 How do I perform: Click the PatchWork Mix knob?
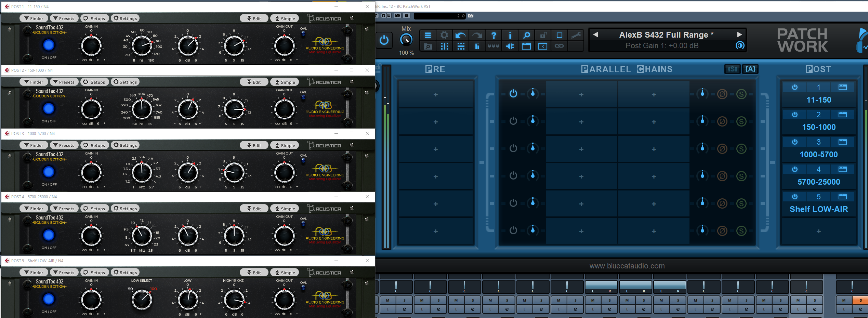406,40
